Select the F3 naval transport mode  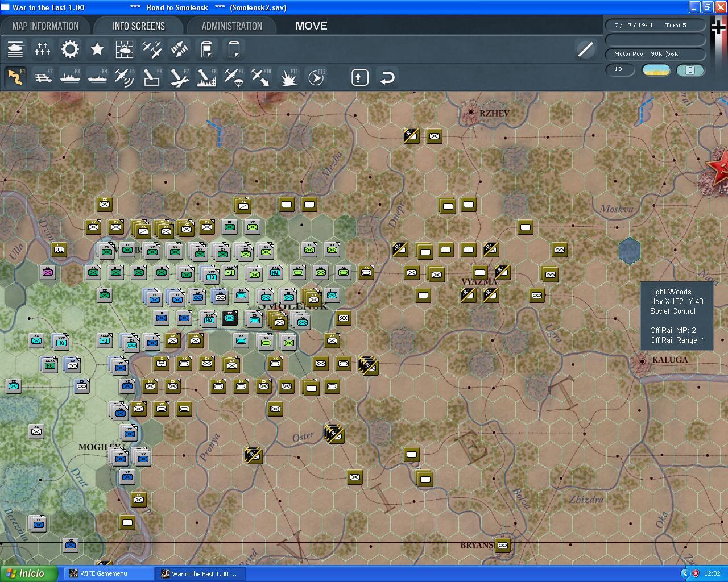[70, 77]
